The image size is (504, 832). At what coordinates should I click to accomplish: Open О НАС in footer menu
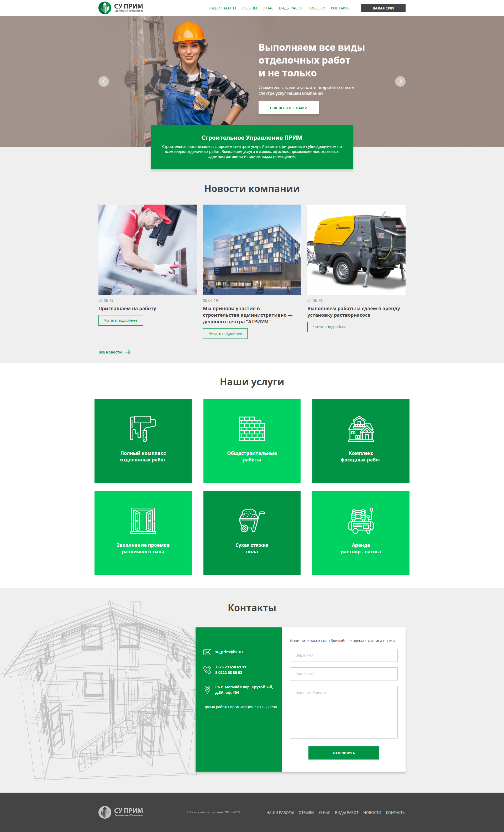(324, 812)
